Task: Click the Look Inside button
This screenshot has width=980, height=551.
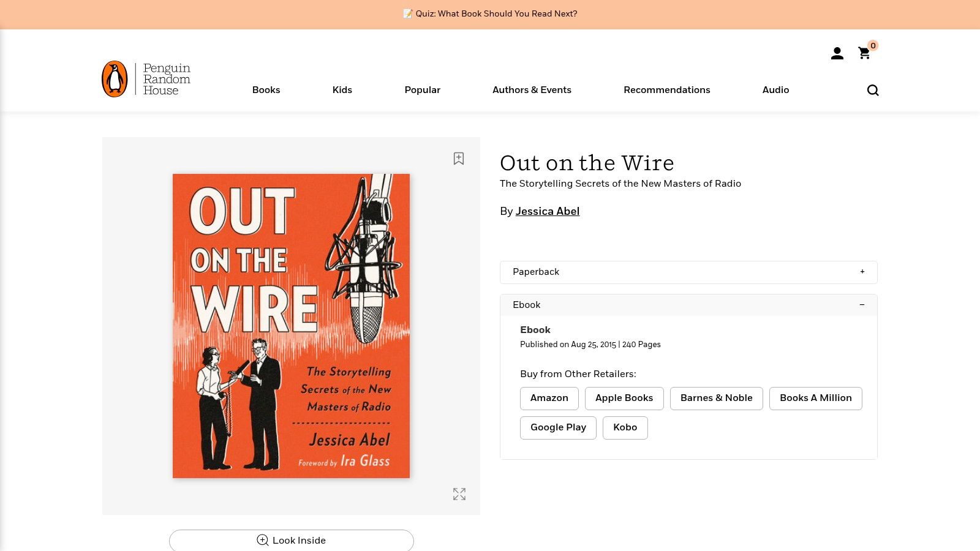Action: (x=292, y=540)
